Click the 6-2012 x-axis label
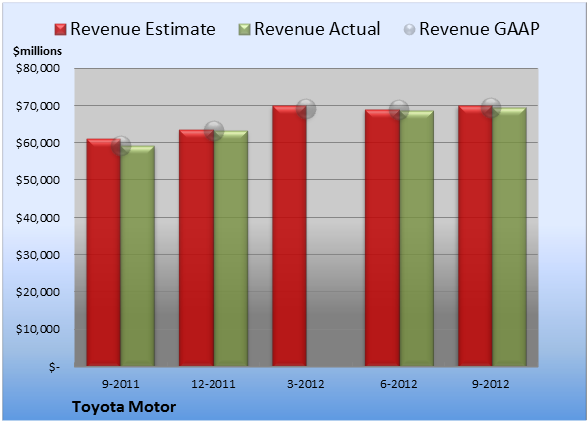Image resolution: width=588 pixels, height=422 pixels. 399,384
